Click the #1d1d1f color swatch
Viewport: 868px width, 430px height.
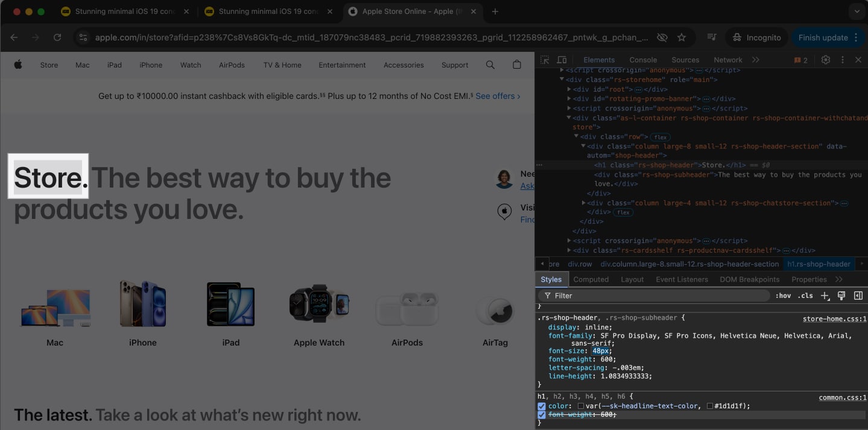(x=710, y=406)
